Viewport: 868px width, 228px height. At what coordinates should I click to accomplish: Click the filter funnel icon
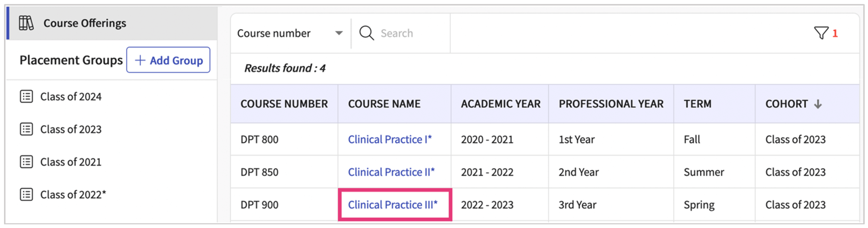821,33
